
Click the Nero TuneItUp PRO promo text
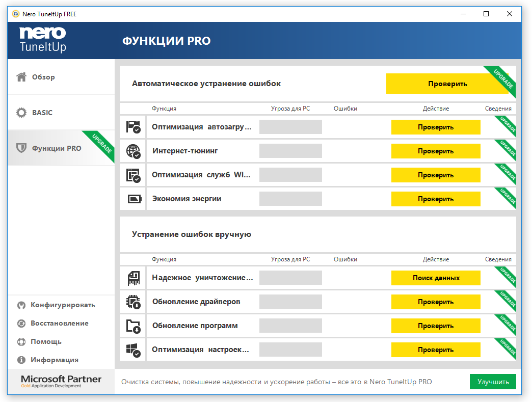[277, 382]
